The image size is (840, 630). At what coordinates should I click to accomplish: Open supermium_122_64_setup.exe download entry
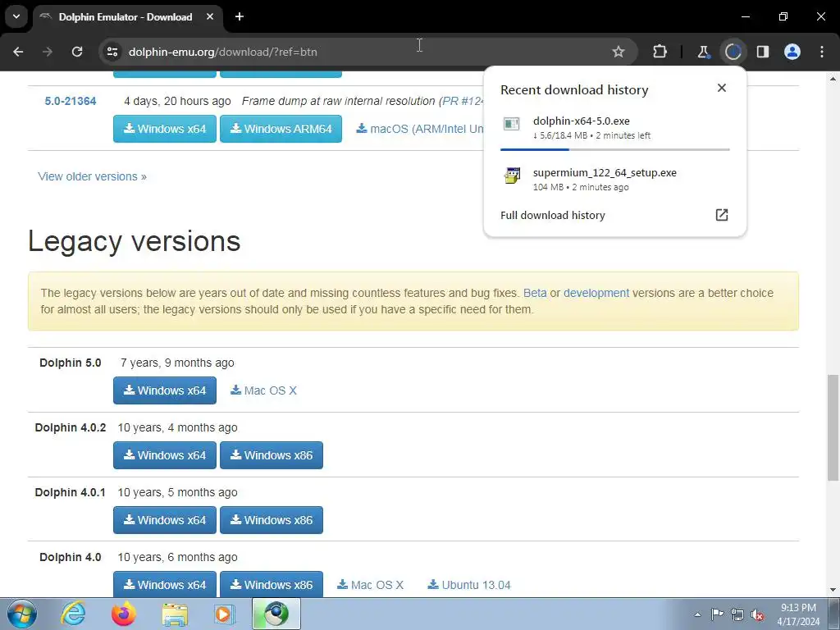point(614,179)
